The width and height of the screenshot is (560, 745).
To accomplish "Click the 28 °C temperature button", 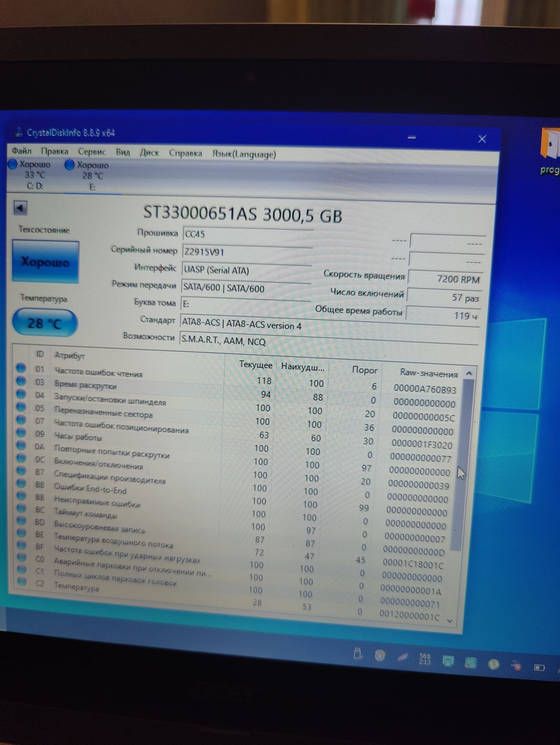I will 45,323.
